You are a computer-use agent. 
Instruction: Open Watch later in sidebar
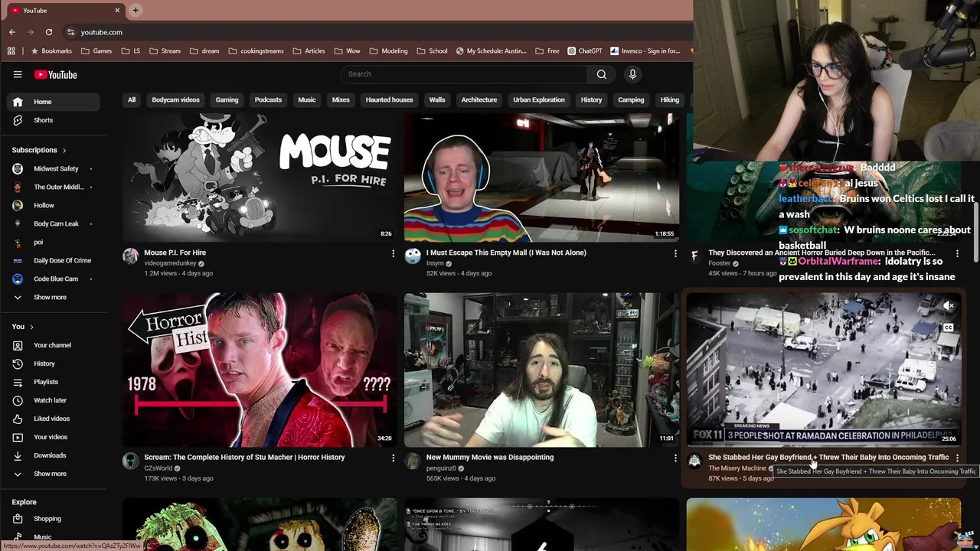[53, 400]
